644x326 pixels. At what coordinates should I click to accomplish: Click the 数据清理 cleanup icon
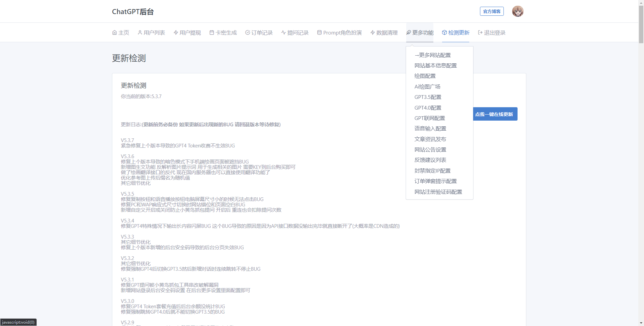(372, 32)
